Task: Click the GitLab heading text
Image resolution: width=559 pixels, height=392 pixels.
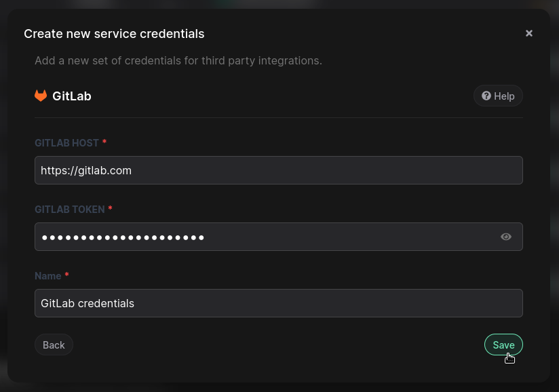Action: coord(71,96)
